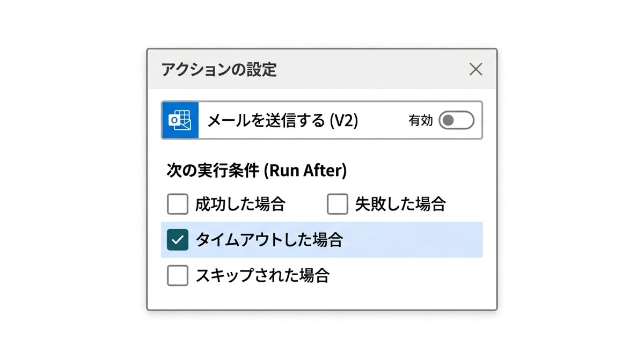Click the メールを送信する (V2) action name

[x=282, y=120]
